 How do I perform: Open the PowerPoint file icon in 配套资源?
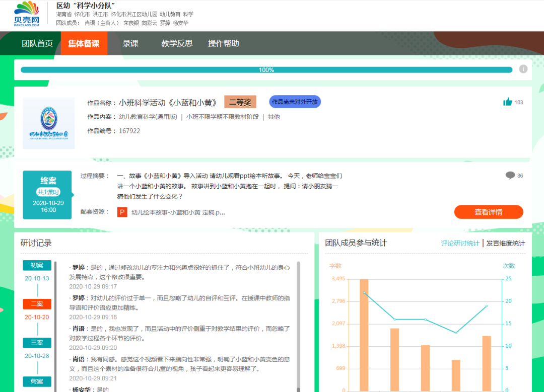coord(122,212)
